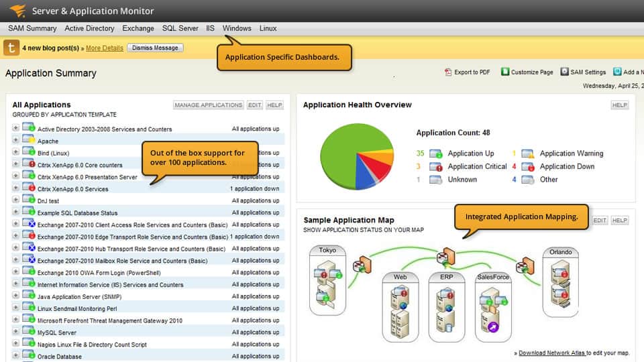Expand Active Directory 2003-2008 Services group

[x=15, y=128]
